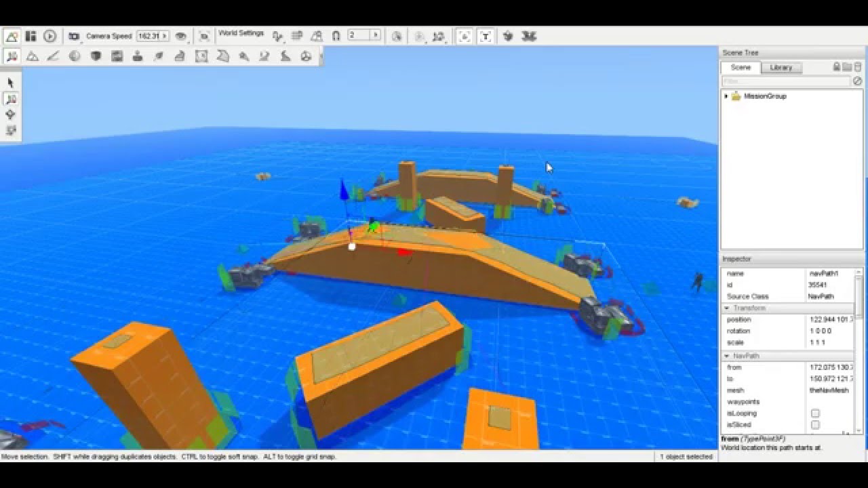Toggle the soft snapping magnet icon

pos(336,36)
